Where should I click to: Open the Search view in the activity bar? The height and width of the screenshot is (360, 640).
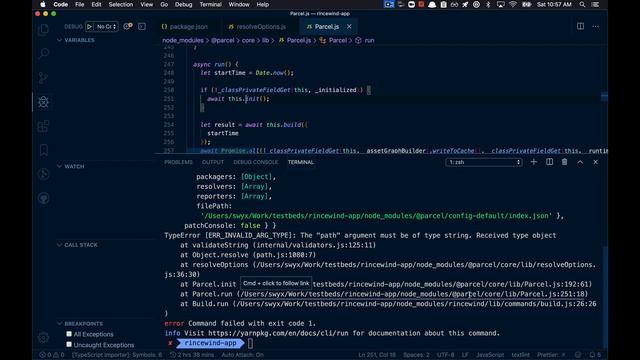43,53
